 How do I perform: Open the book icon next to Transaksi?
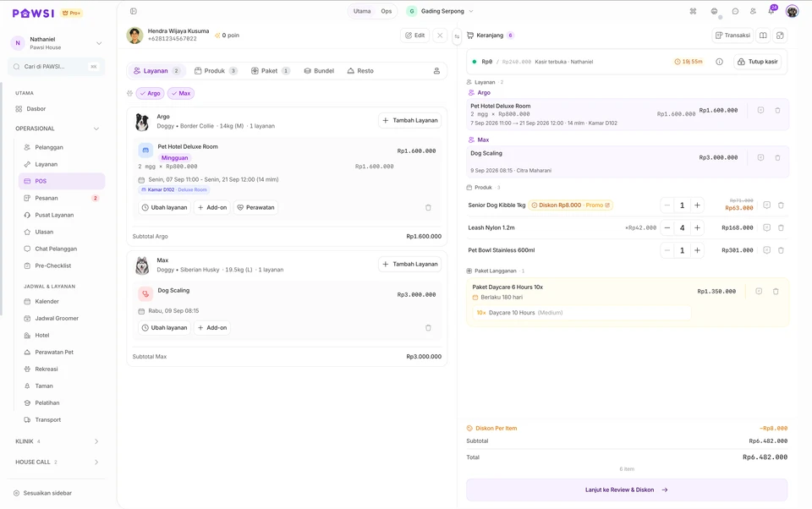tap(763, 36)
